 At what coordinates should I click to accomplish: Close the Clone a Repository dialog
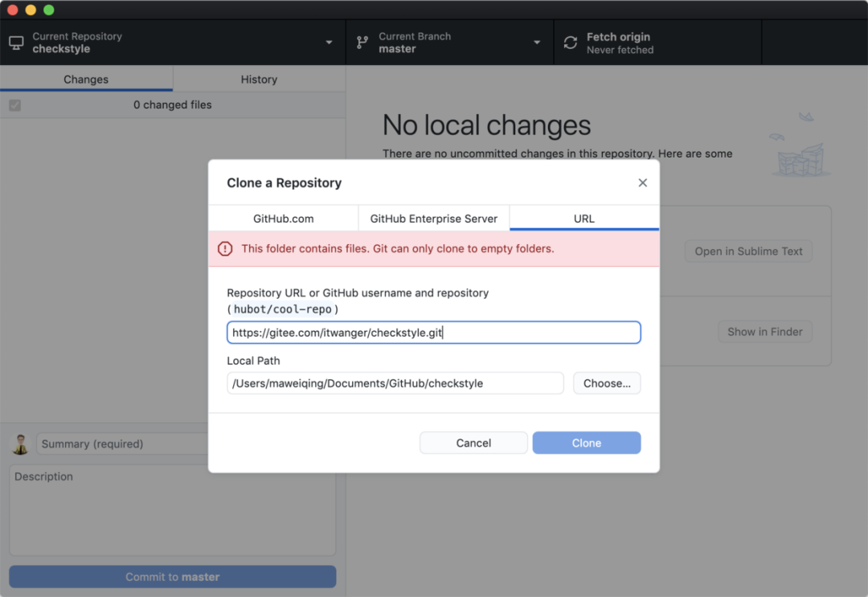[x=642, y=183]
